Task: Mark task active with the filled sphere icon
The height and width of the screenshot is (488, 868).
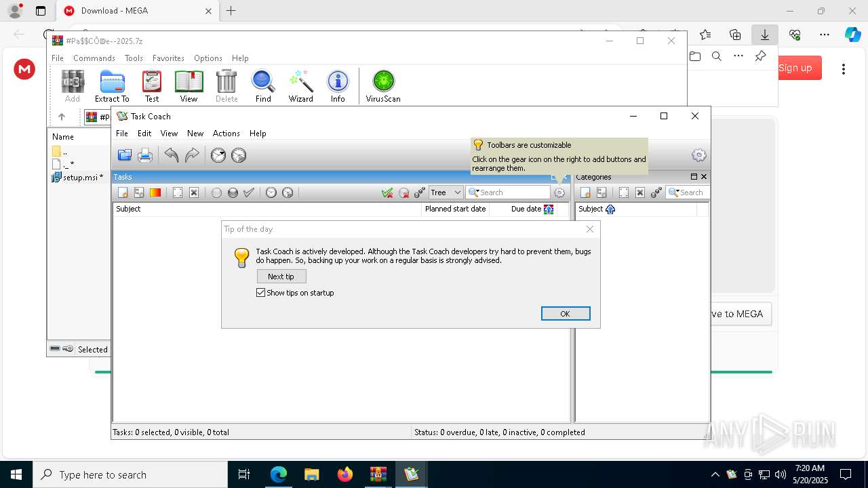Action: pos(233,193)
